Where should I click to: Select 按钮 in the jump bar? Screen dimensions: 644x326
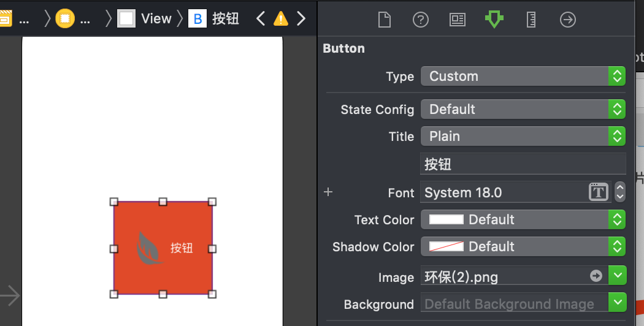tap(226, 18)
